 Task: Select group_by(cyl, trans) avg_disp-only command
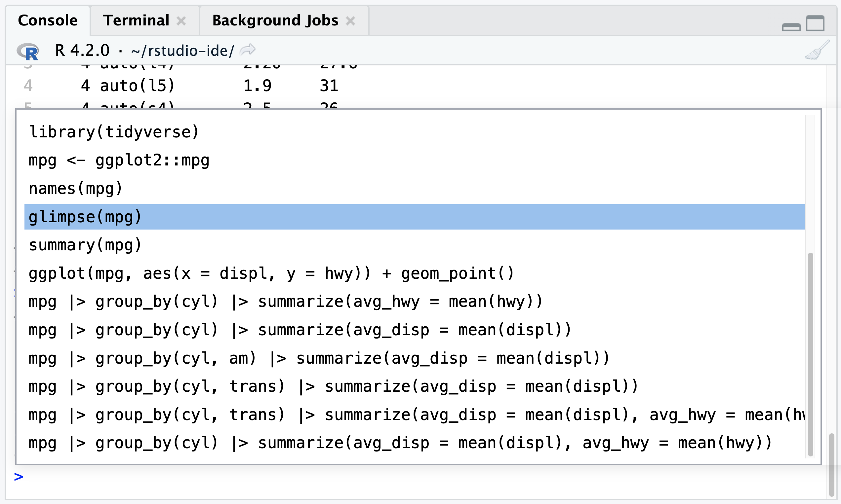pos(415,386)
